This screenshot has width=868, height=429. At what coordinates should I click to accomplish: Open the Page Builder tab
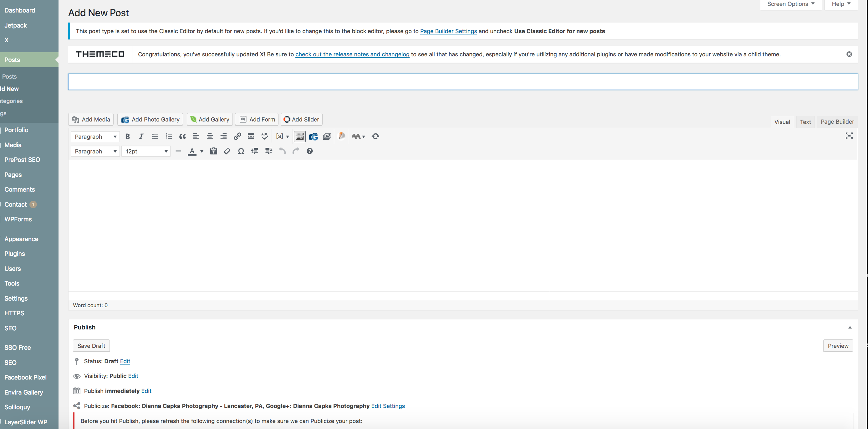[837, 122]
